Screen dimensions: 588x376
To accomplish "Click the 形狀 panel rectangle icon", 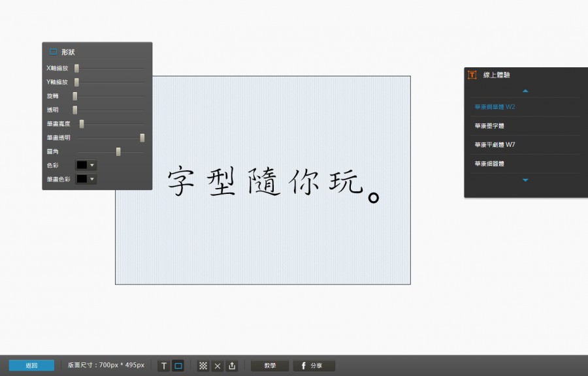I will pos(53,52).
